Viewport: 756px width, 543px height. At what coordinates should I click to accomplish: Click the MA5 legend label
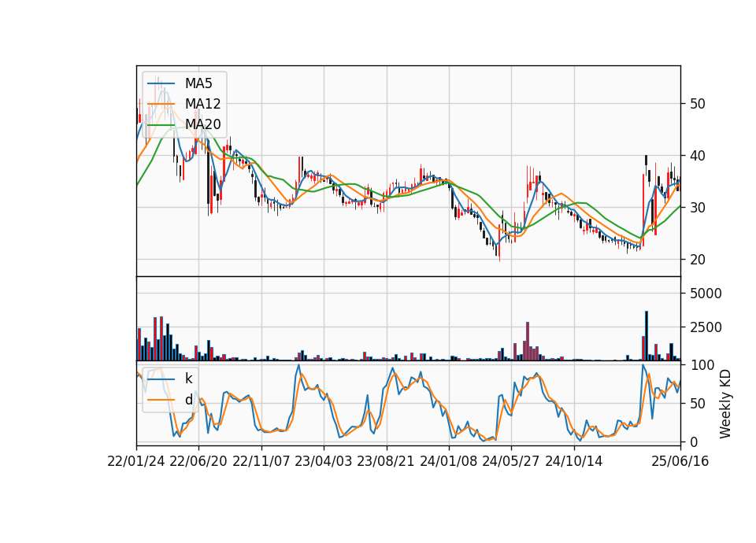[x=198, y=83]
